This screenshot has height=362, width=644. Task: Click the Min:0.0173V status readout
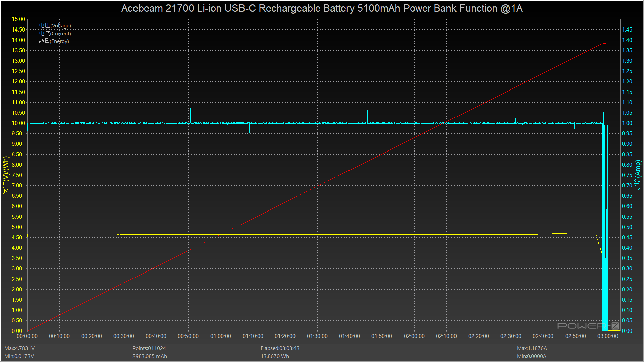(19, 356)
